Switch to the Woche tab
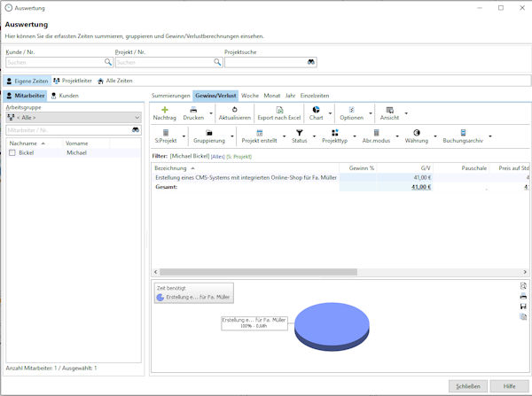 (250, 96)
